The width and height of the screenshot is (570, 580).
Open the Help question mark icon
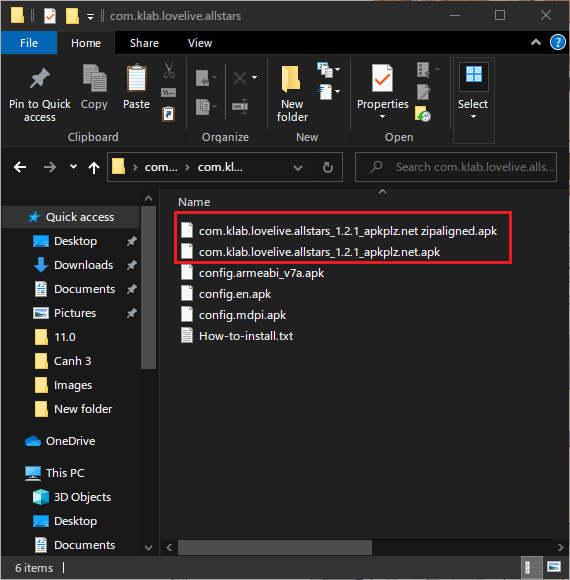pyautogui.click(x=557, y=42)
